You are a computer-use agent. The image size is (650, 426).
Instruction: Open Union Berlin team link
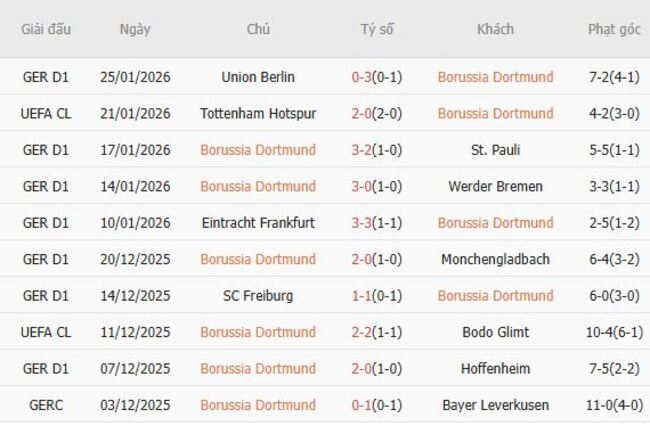[x=258, y=77]
